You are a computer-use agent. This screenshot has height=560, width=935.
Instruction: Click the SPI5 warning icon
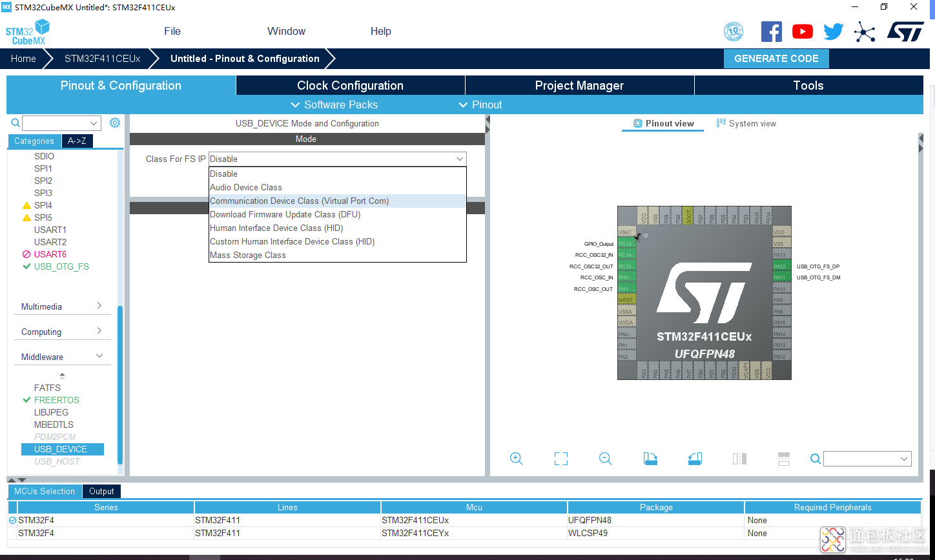click(26, 218)
